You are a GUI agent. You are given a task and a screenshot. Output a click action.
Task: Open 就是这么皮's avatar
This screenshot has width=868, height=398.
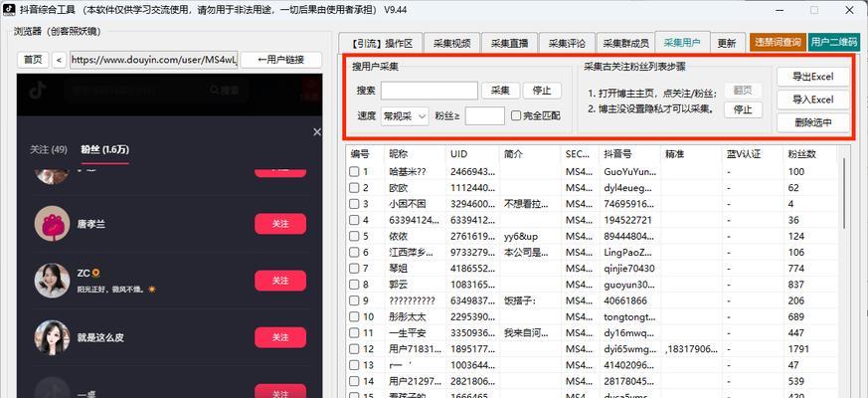click(52, 337)
